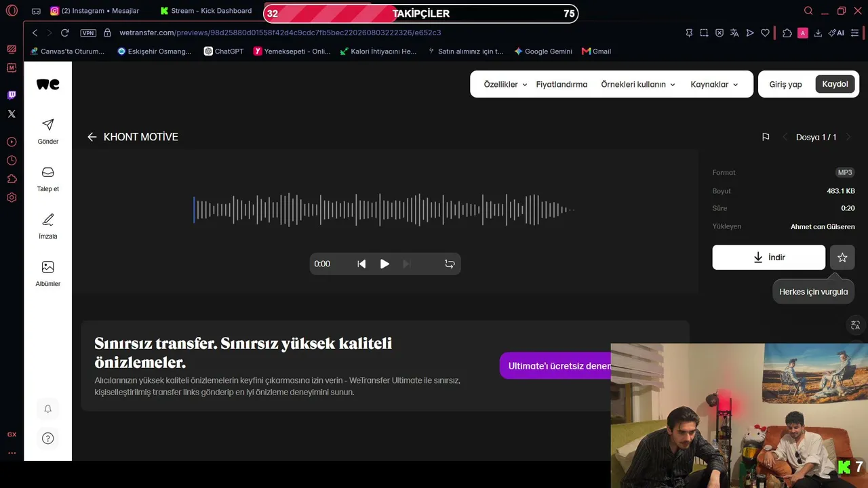Open the Gönder send panel
The height and width of the screenshot is (488, 868).
(47, 131)
